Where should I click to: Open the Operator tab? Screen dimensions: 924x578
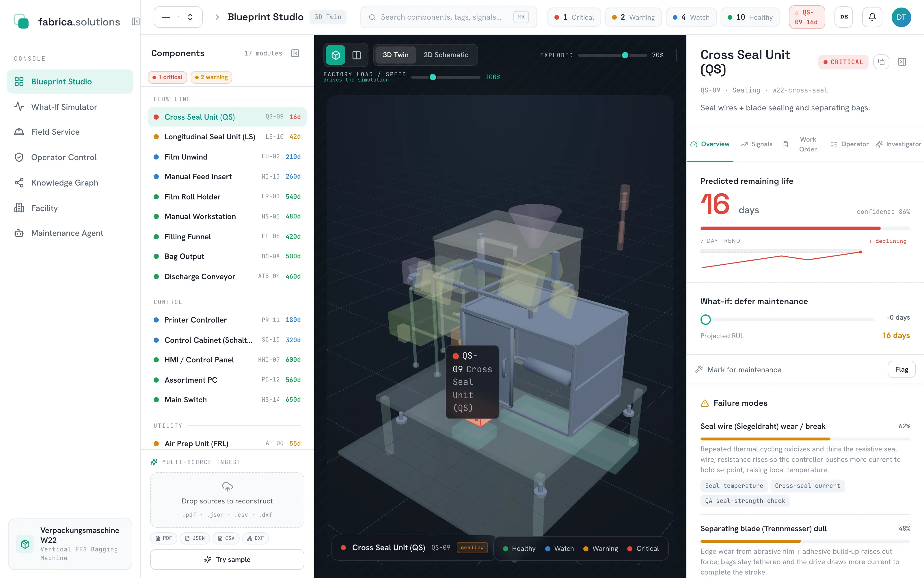click(x=850, y=144)
